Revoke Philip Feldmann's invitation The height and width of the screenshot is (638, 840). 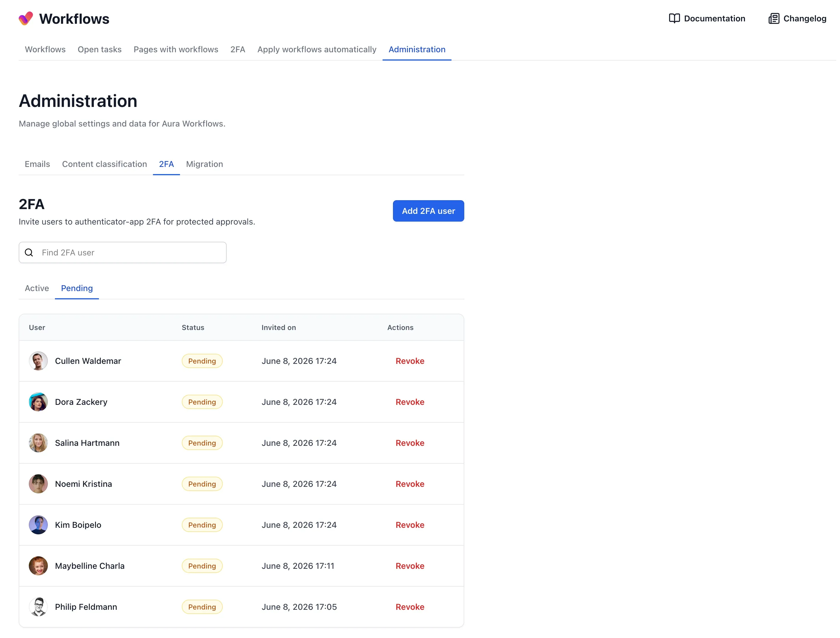(410, 607)
